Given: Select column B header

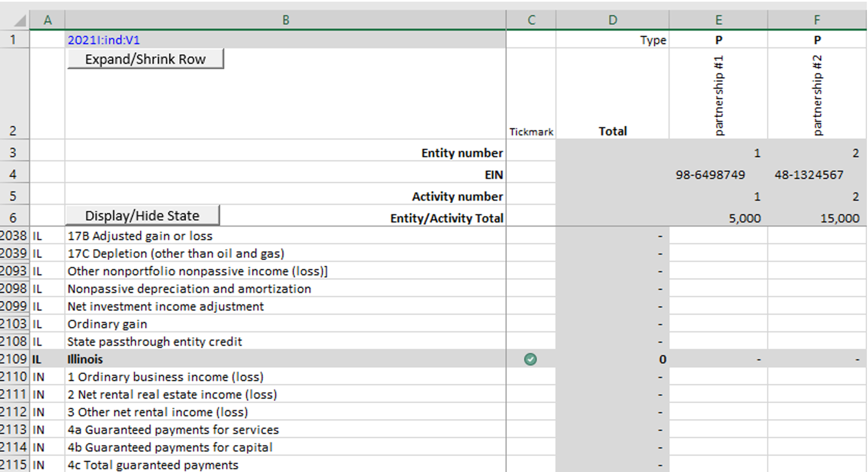Looking at the screenshot, I should (285, 20).
